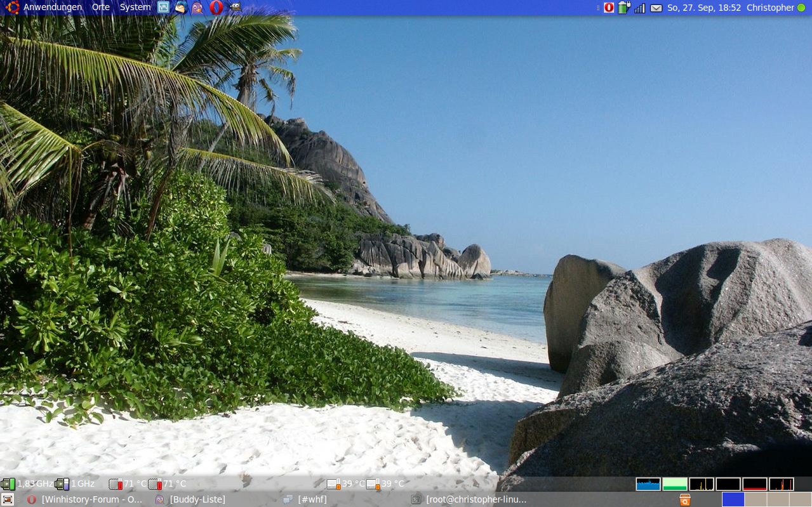
Task: Click the network signal strength icon
Action: coord(639,8)
